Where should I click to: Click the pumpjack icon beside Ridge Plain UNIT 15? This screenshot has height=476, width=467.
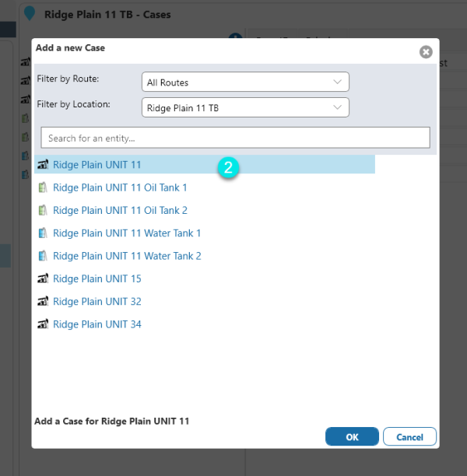coord(43,278)
